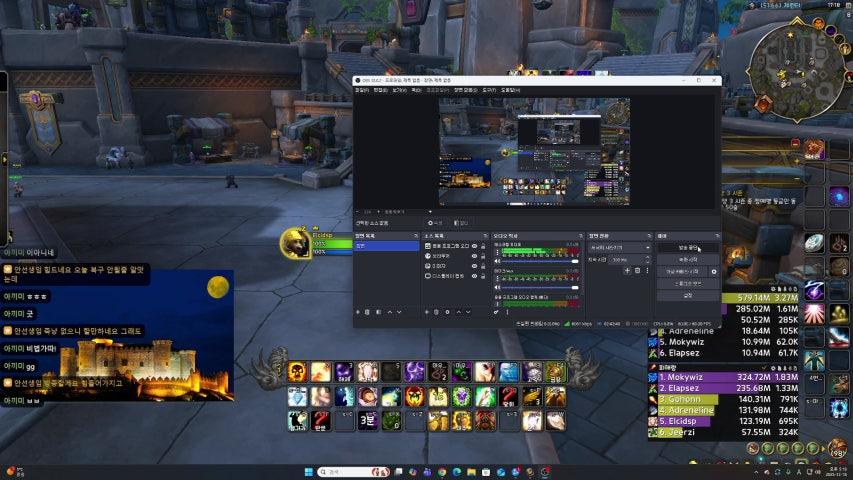Screen dimensions: 853x480
Task: Toggle visibility of the fourth source row
Action: (x=474, y=276)
